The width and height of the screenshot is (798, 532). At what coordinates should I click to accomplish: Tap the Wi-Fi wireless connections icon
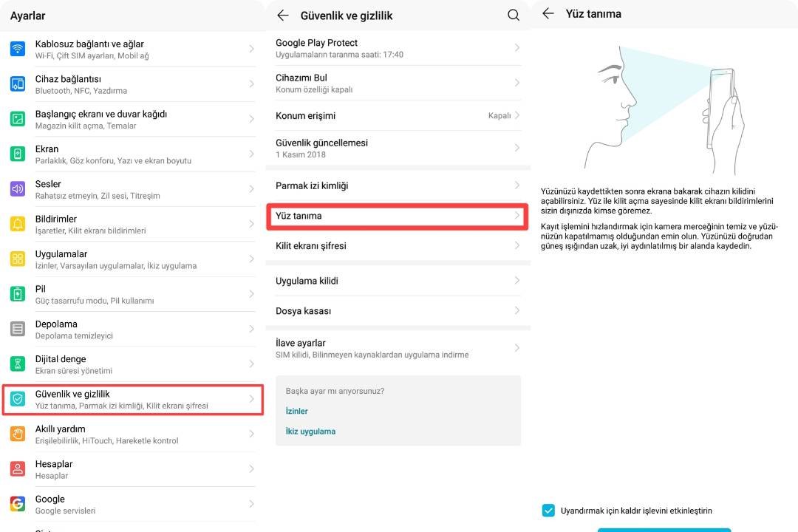tap(18, 50)
